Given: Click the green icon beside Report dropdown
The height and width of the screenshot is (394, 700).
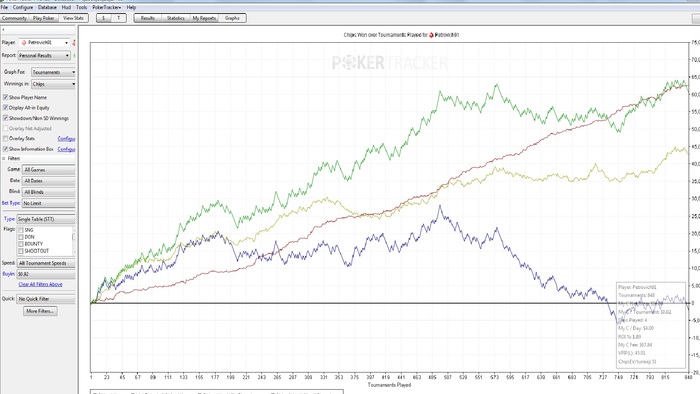Looking at the screenshot, I should [x=74, y=56].
